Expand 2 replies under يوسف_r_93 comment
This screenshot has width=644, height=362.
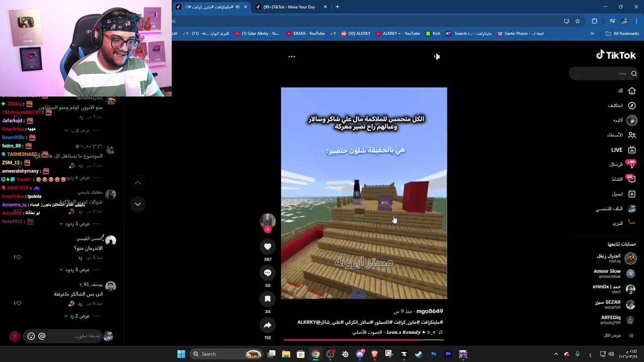point(77,316)
